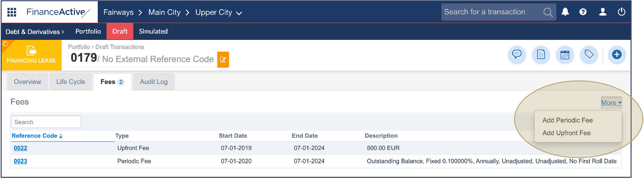Open the More dropdown in Fees
The image size is (644, 178).
point(611,103)
